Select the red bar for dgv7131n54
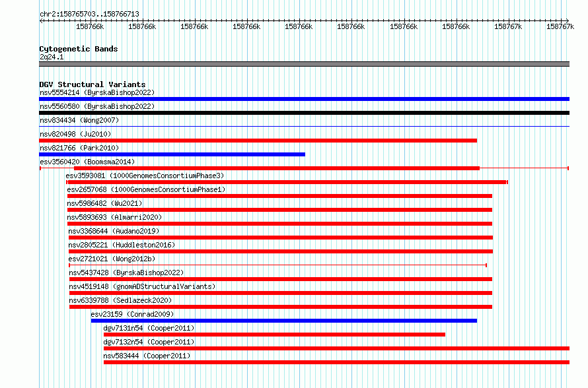 coord(274,335)
